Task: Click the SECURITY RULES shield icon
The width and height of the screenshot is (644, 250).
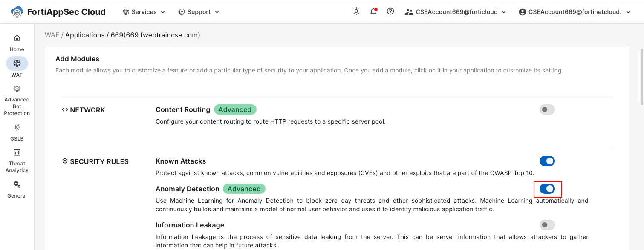Action: click(x=65, y=161)
